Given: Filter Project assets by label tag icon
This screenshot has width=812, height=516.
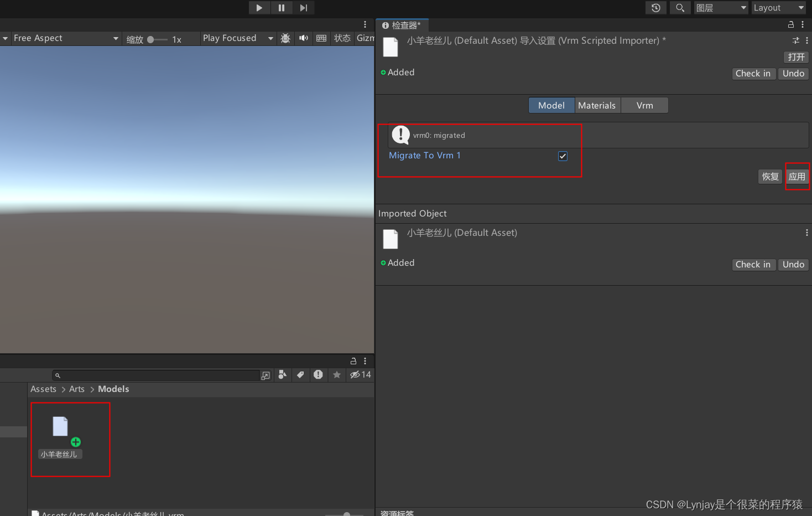Looking at the screenshot, I should point(300,375).
